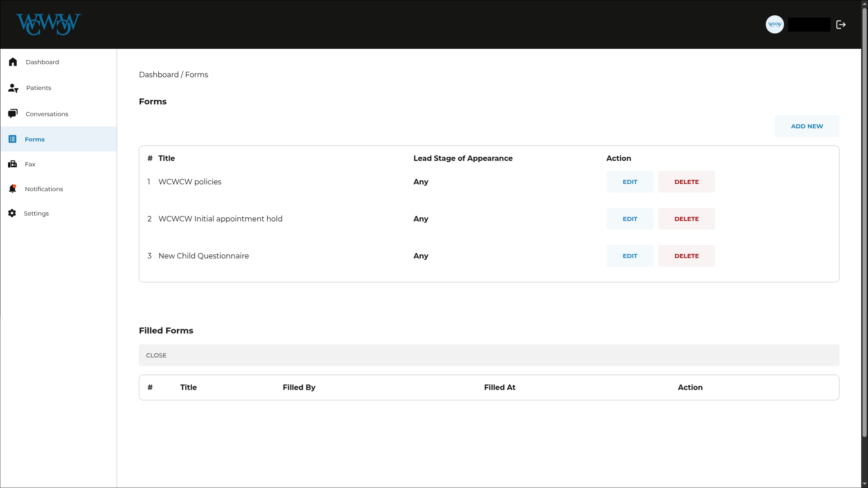Edit the WCWCW policies form
The image size is (868, 488).
pyautogui.click(x=630, y=182)
